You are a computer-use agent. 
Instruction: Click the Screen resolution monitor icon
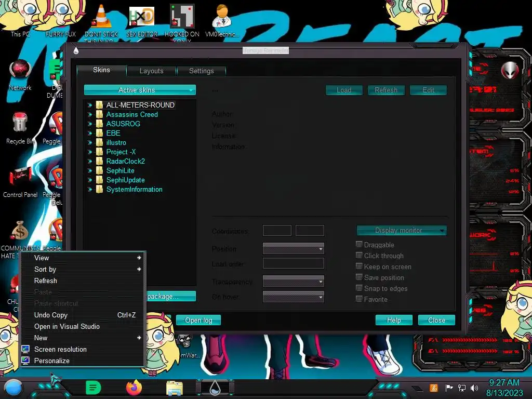pos(25,349)
